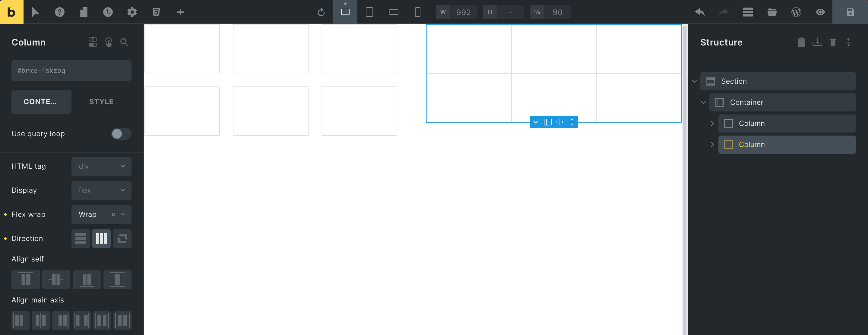Collapse the Section tree item

pyautogui.click(x=694, y=81)
